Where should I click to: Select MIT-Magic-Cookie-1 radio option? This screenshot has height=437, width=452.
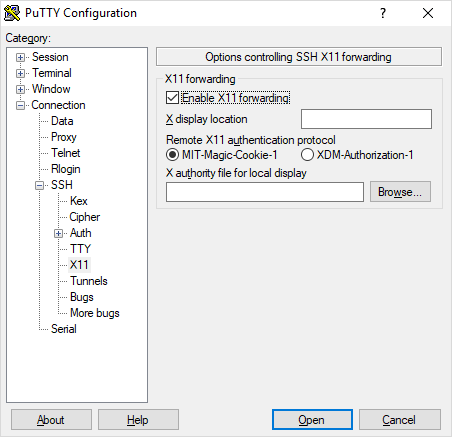pyautogui.click(x=172, y=155)
